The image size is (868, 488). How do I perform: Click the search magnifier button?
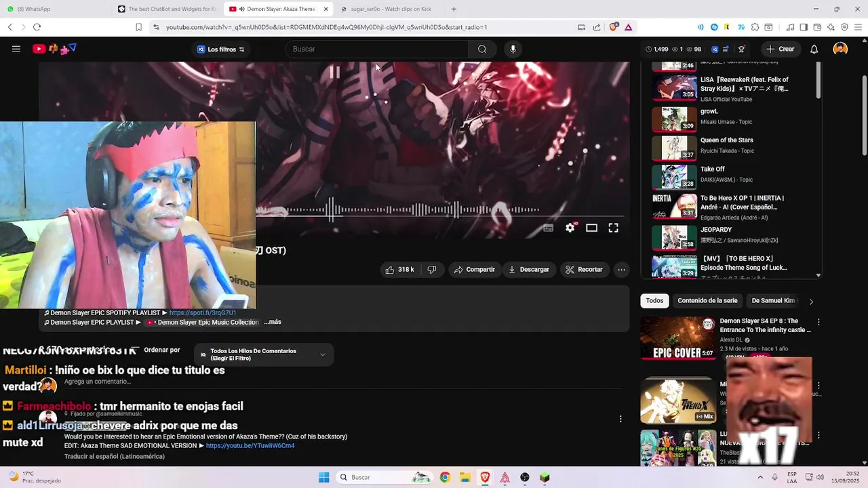pyautogui.click(x=482, y=49)
